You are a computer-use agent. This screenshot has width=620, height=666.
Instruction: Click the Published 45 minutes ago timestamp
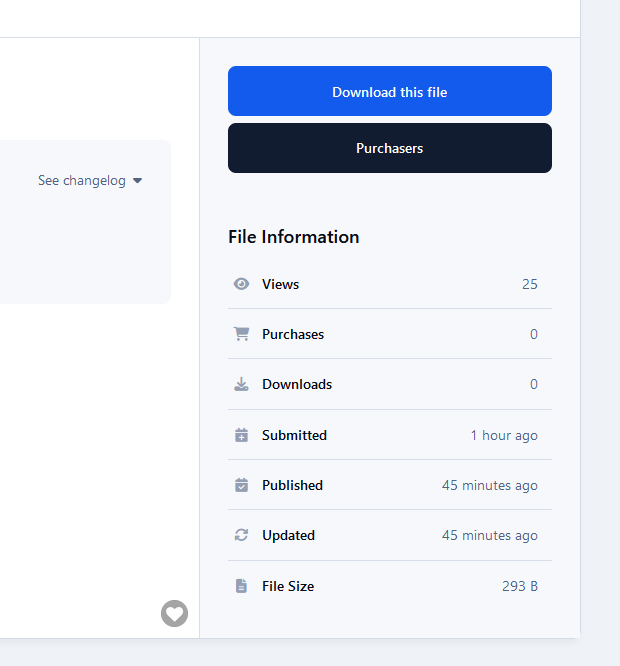click(x=490, y=485)
